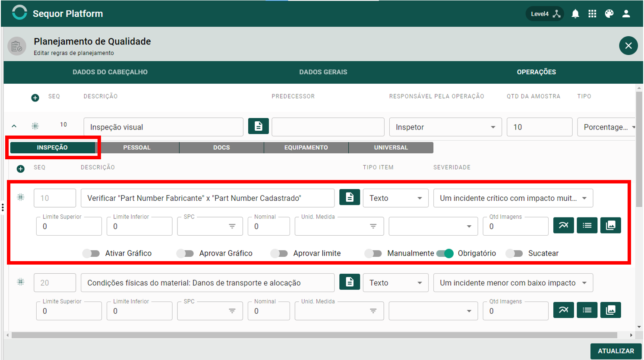This screenshot has height=360, width=644.
Task: Open the severity dropdown showing Um incidente crítico
Action: point(513,198)
